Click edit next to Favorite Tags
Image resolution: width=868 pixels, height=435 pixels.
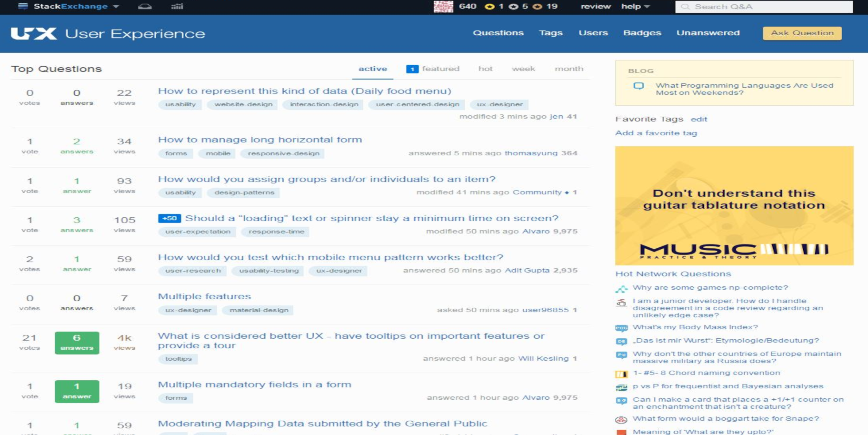699,119
